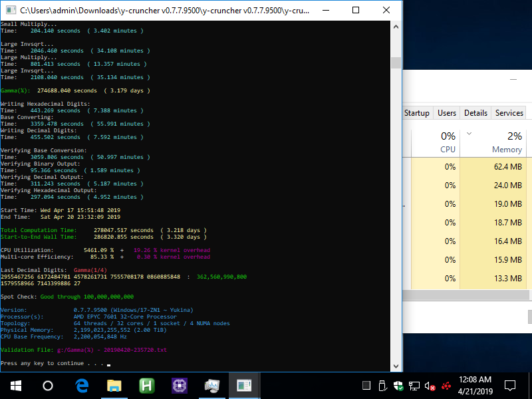Click the taskbar clock showing 12:08 AM
The width and height of the screenshot is (532, 399).
475,385
